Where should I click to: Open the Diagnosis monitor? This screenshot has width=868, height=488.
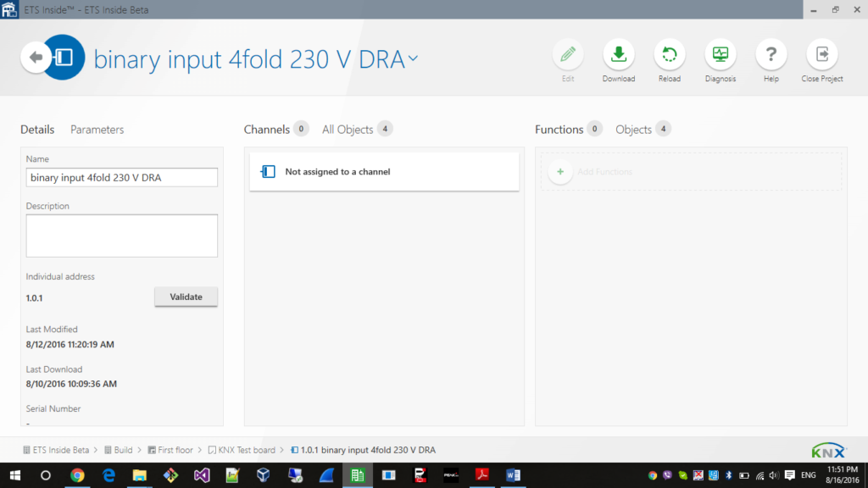pos(721,54)
